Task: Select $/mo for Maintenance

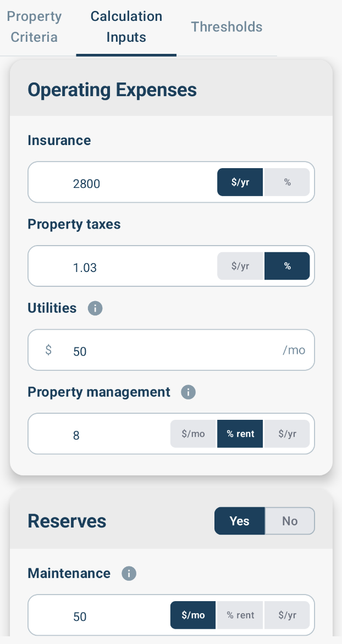Action: 193,615
